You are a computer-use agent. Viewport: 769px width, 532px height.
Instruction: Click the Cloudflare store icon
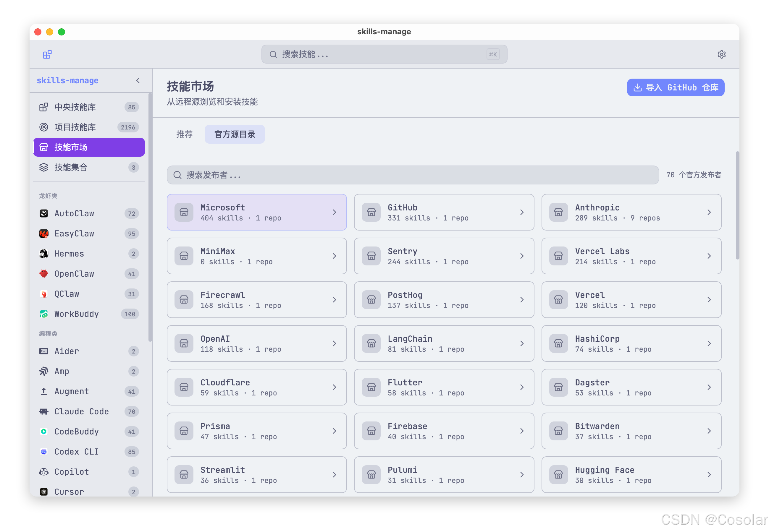pos(184,387)
